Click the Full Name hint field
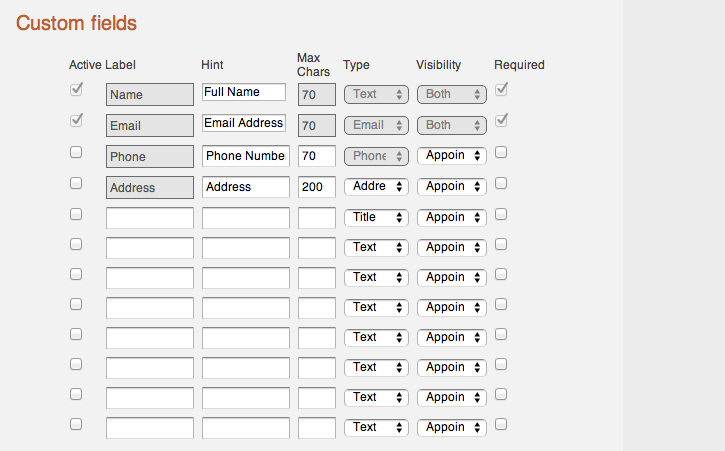 [244, 92]
